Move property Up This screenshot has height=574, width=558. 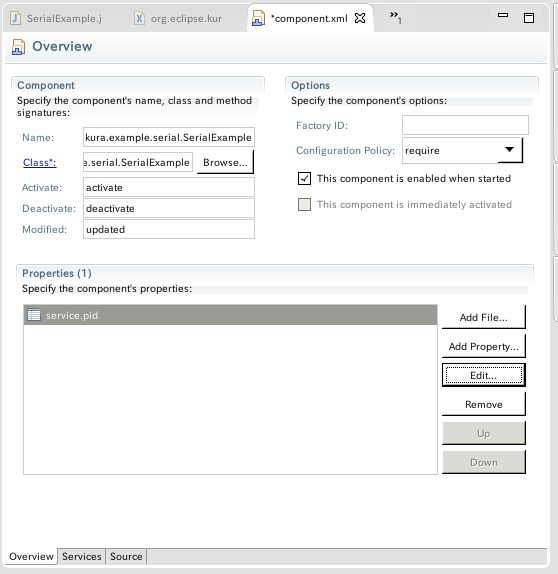pyautogui.click(x=484, y=433)
